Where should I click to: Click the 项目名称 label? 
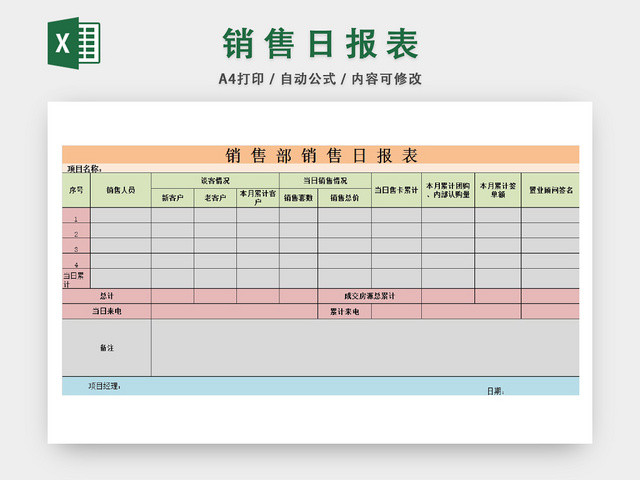pyautogui.click(x=84, y=169)
